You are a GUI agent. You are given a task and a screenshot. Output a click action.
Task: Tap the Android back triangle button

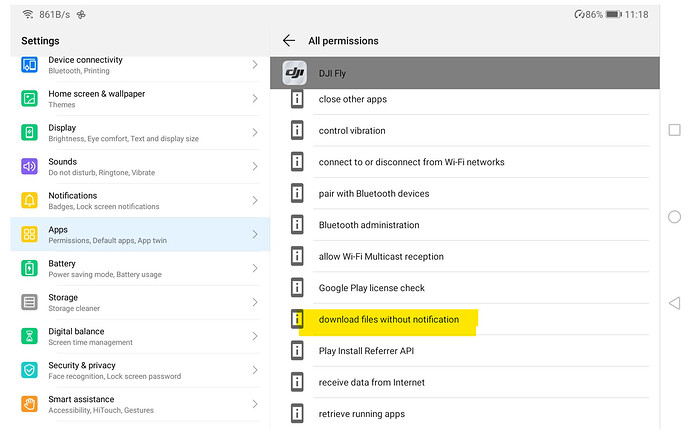pos(674,303)
